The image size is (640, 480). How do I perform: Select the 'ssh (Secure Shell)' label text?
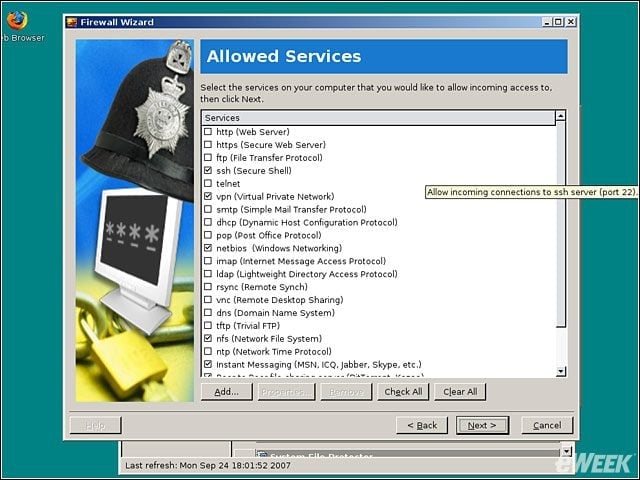[x=254, y=171]
